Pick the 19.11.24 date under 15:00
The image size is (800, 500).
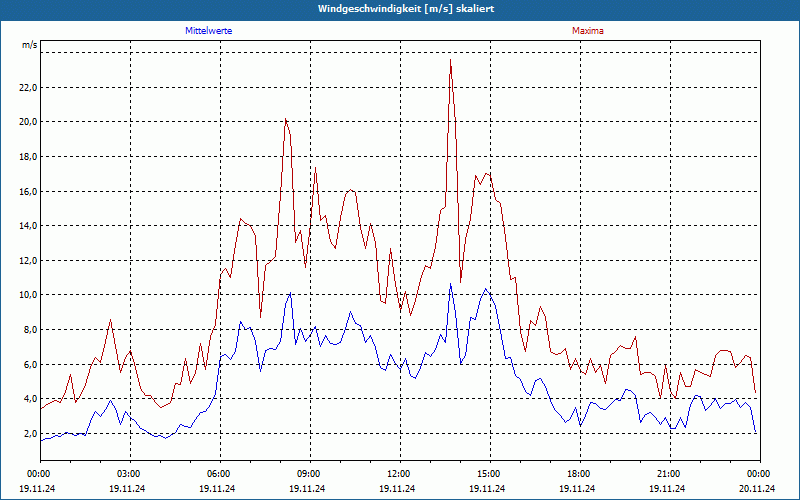[x=487, y=488]
